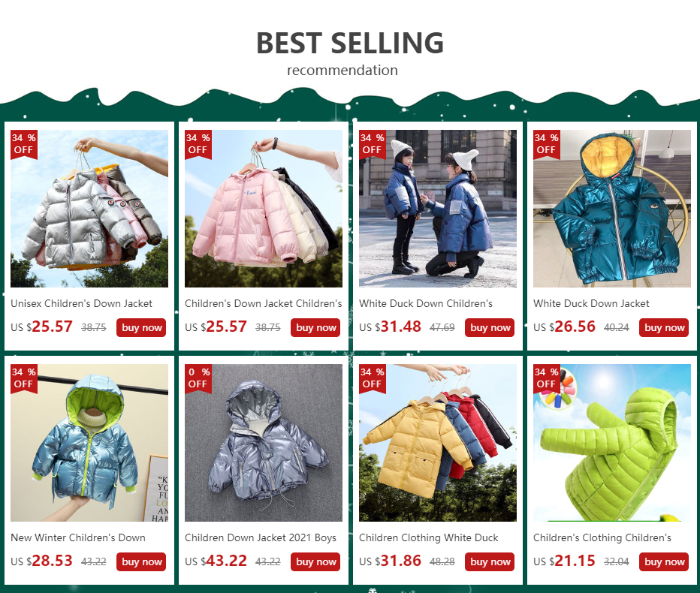
Task: Open the lime green puffer jacket image
Action: 612,443
